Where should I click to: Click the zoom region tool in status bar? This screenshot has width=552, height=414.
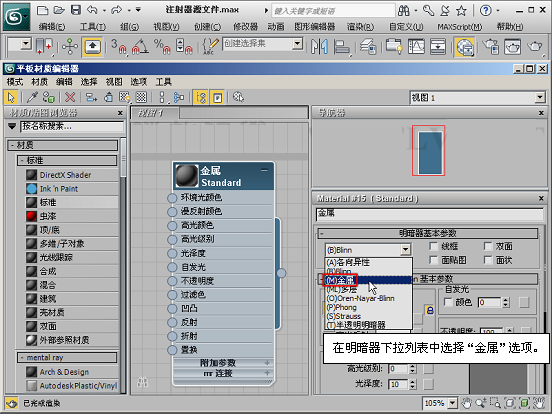coord(495,403)
